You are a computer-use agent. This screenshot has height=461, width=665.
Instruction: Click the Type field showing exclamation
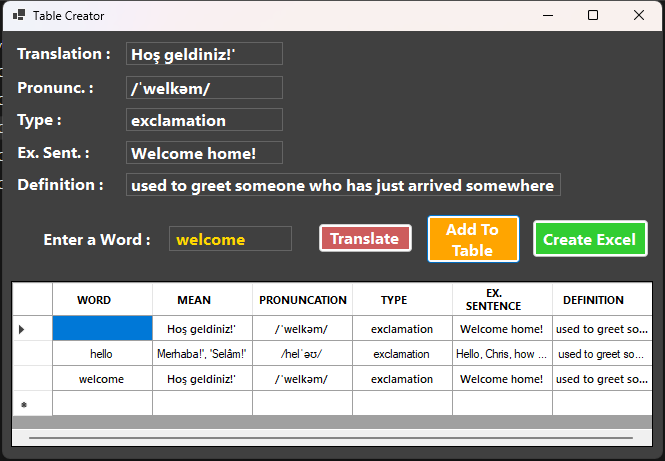[x=204, y=120]
